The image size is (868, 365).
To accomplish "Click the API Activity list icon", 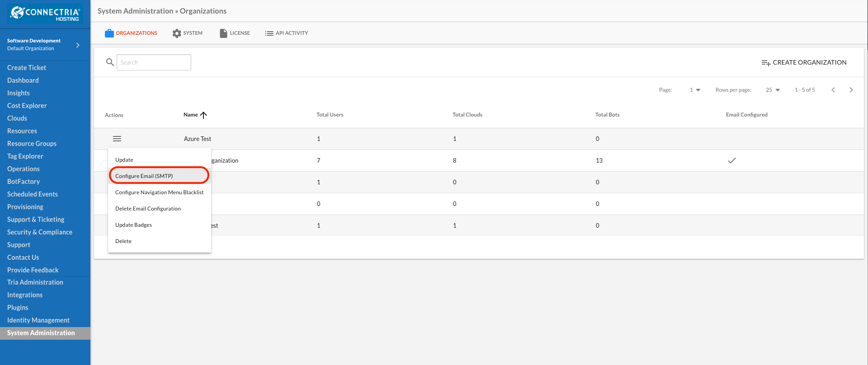I will tap(269, 33).
